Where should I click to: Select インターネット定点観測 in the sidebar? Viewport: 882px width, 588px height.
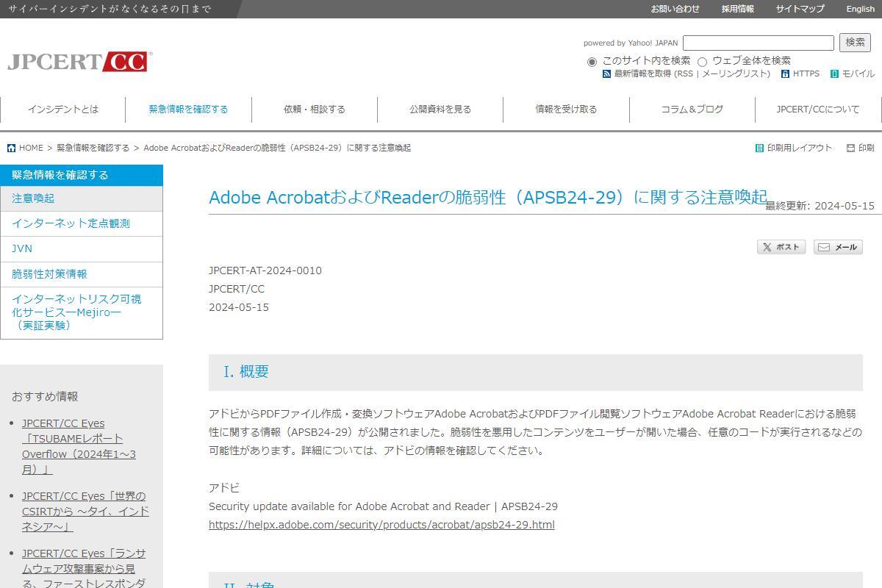click(82, 223)
